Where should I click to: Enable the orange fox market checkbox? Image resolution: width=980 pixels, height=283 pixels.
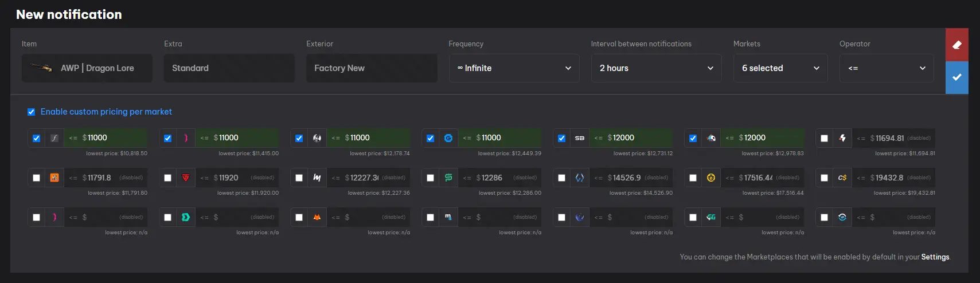(x=299, y=217)
